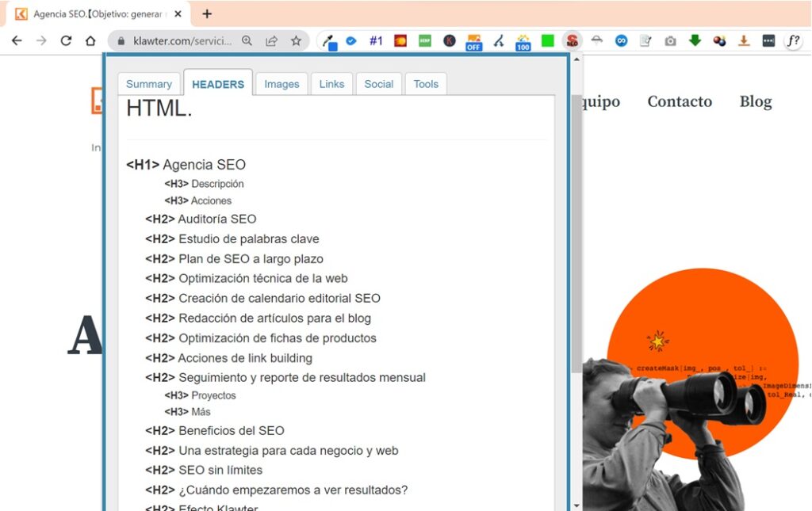The height and width of the screenshot is (511, 812).
Task: Select the Links tab
Action: [x=331, y=84]
